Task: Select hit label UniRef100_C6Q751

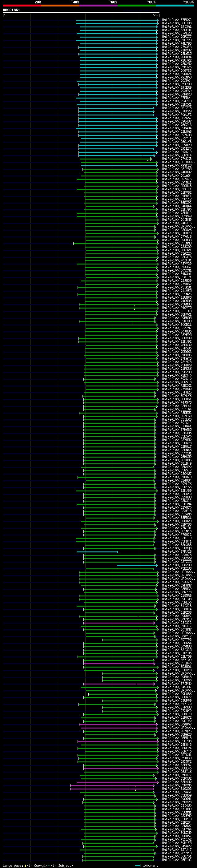Action: (x=177, y=857)
